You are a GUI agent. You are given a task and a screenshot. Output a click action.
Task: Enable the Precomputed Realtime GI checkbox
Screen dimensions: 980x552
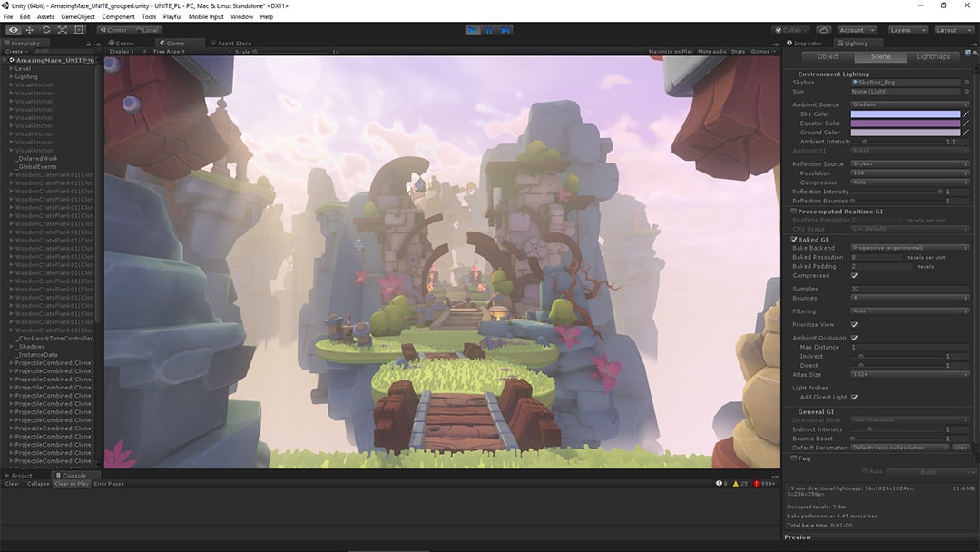point(794,212)
